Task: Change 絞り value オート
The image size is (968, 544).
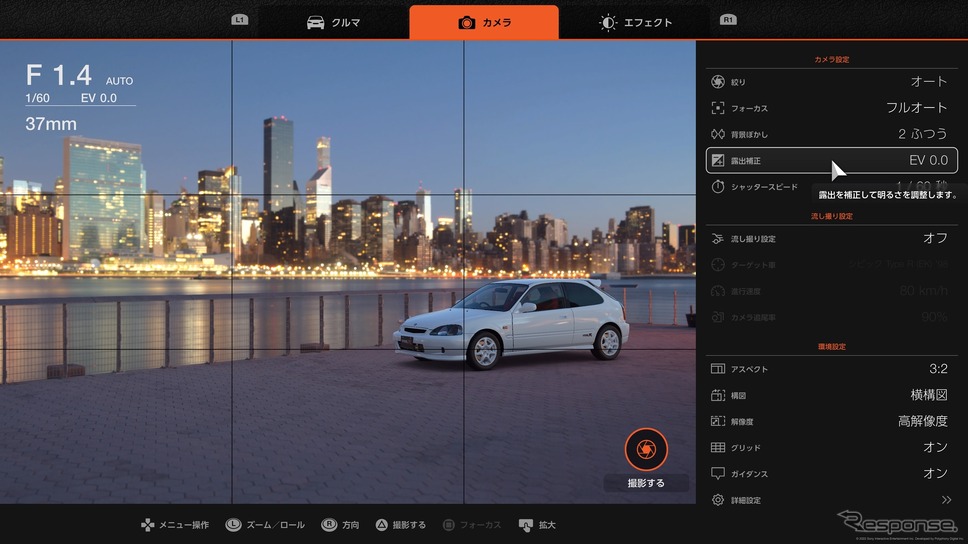Action: pyautogui.click(x=928, y=82)
